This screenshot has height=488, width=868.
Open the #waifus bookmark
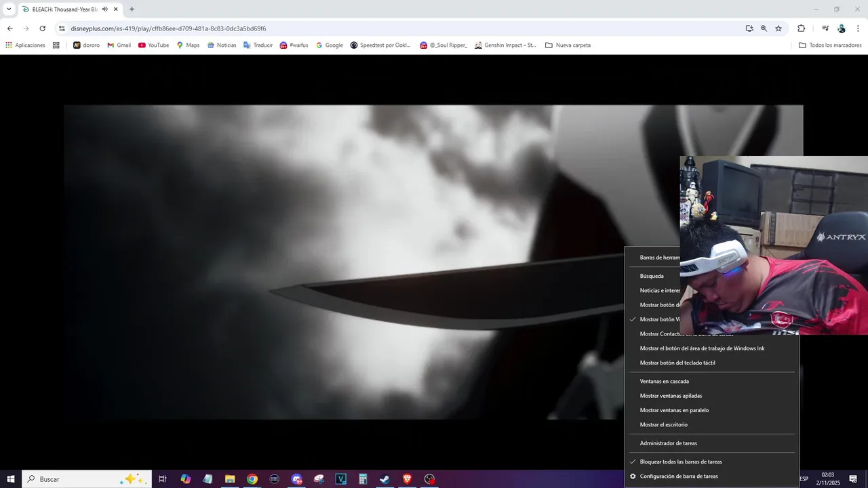tap(294, 45)
